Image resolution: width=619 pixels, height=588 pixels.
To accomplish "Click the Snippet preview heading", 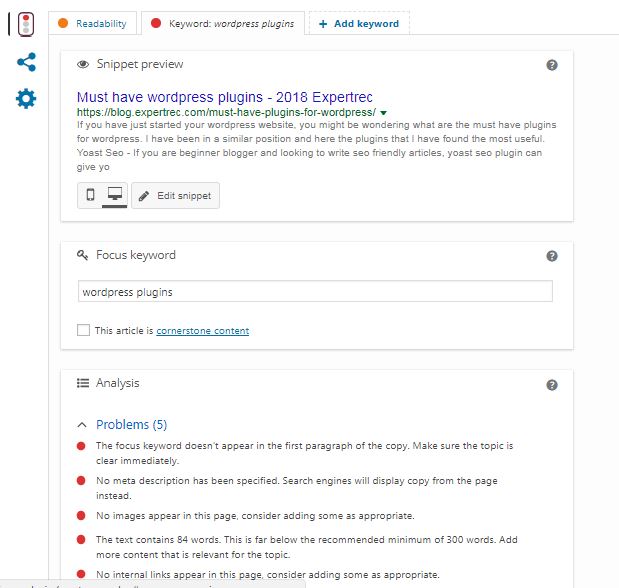I will (x=140, y=64).
